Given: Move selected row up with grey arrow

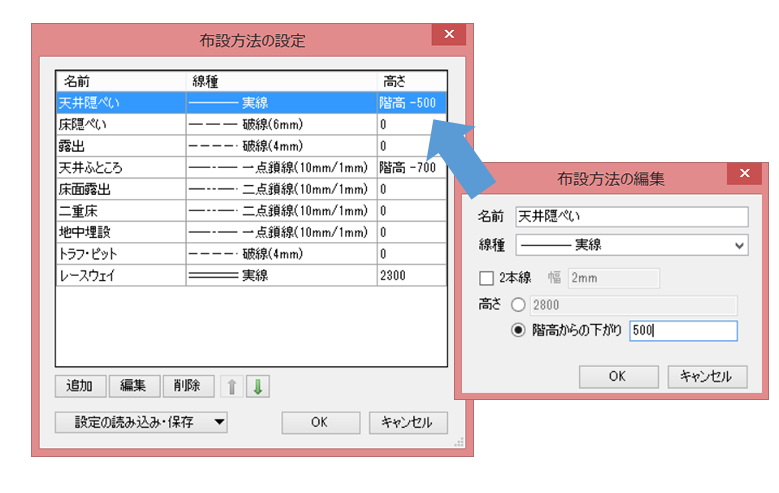Looking at the screenshot, I should pyautogui.click(x=232, y=386).
